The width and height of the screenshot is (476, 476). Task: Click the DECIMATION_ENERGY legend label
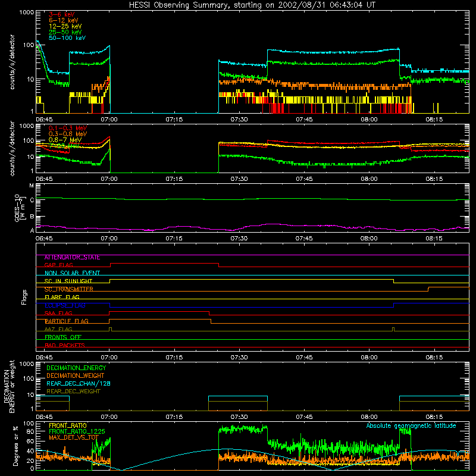click(x=76, y=368)
